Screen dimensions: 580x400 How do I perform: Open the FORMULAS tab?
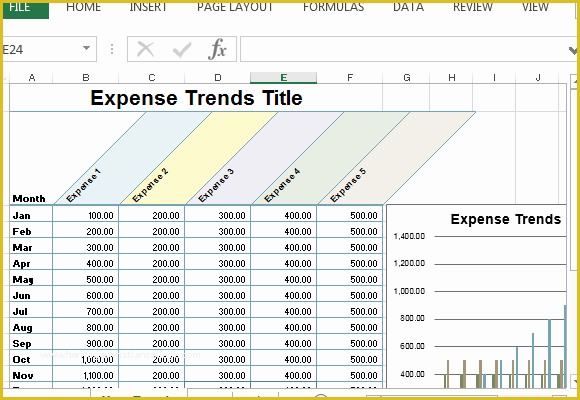333,7
